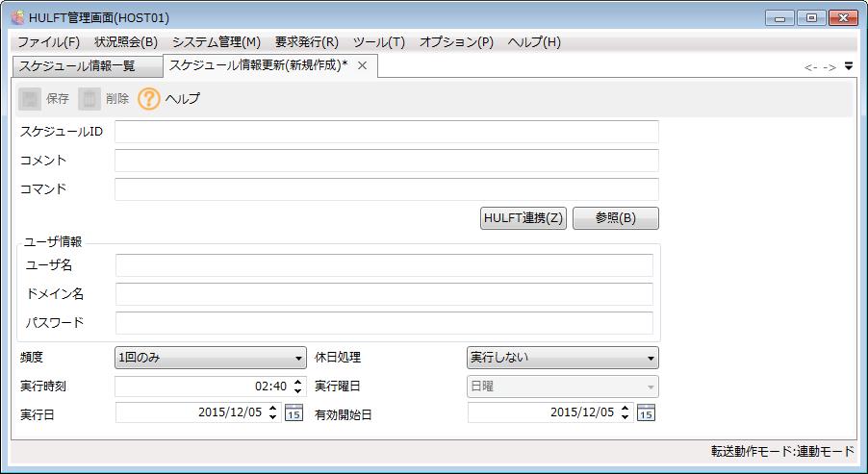Click the 参照(B) browse button
This screenshot has height=474, width=868.
coord(616,218)
